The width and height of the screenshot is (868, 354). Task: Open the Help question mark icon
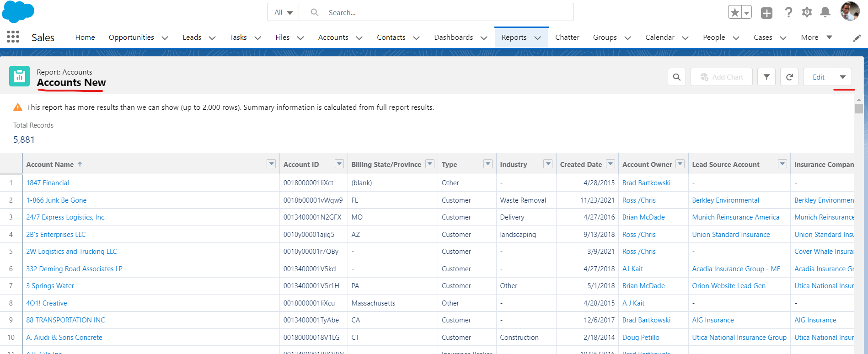click(788, 12)
